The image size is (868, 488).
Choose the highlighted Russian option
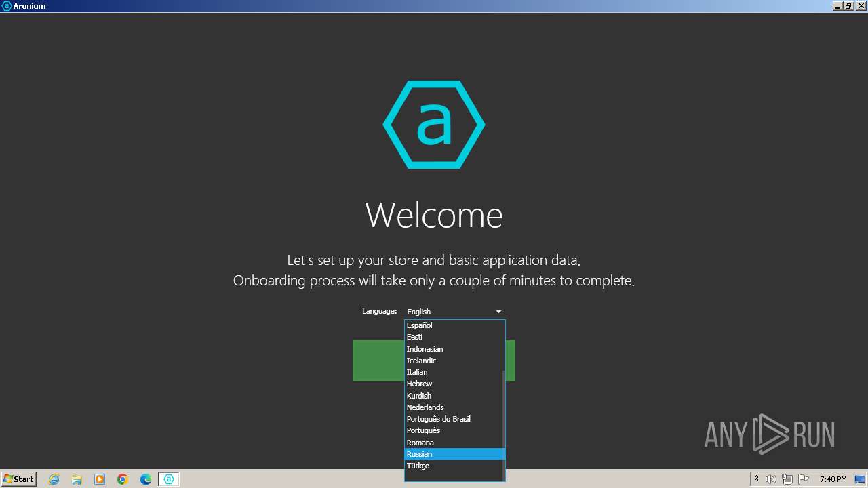pos(454,454)
